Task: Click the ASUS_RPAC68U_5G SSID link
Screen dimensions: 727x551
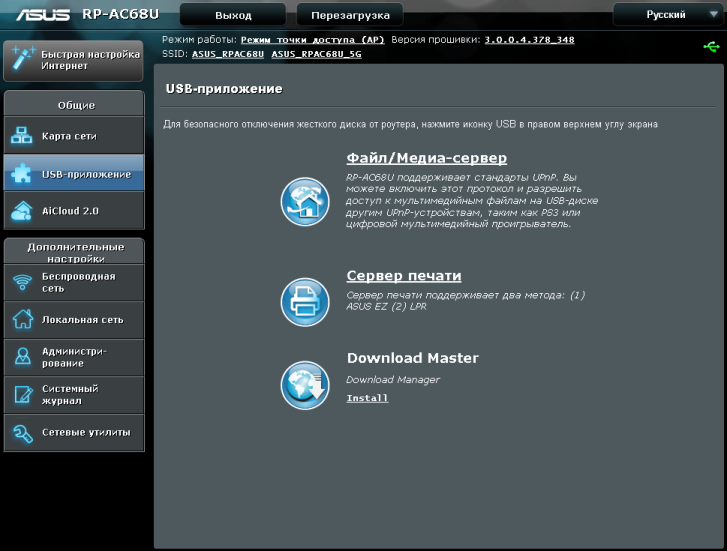Action: pos(316,54)
